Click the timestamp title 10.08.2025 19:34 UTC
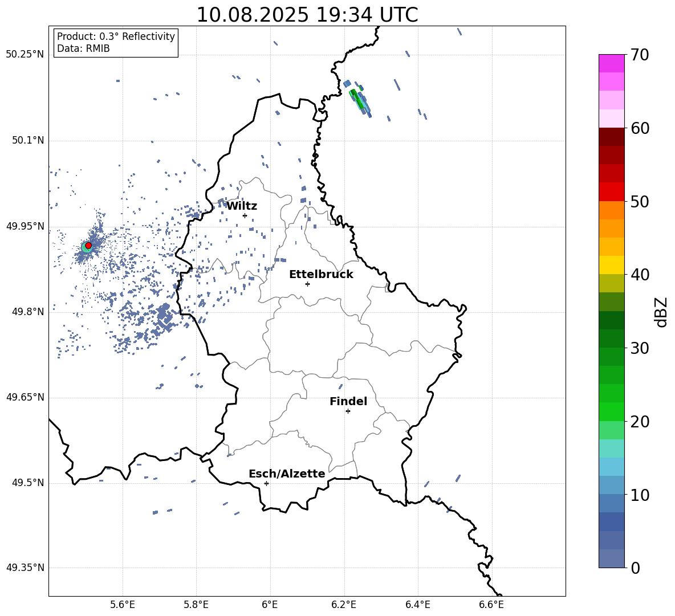Image resolution: width=675 pixels, height=616 pixels. tap(307, 15)
